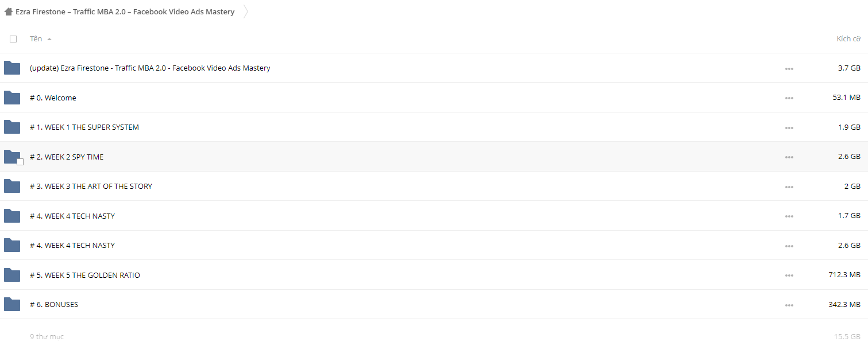868x361 pixels.
Task: Click the home icon in breadcrumb
Action: pos(9,11)
